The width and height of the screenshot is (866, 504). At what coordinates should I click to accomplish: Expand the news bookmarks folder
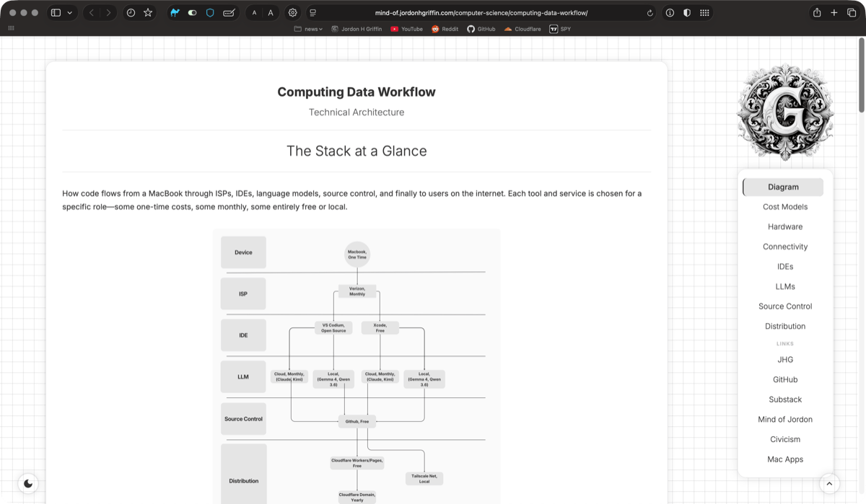pyautogui.click(x=309, y=29)
